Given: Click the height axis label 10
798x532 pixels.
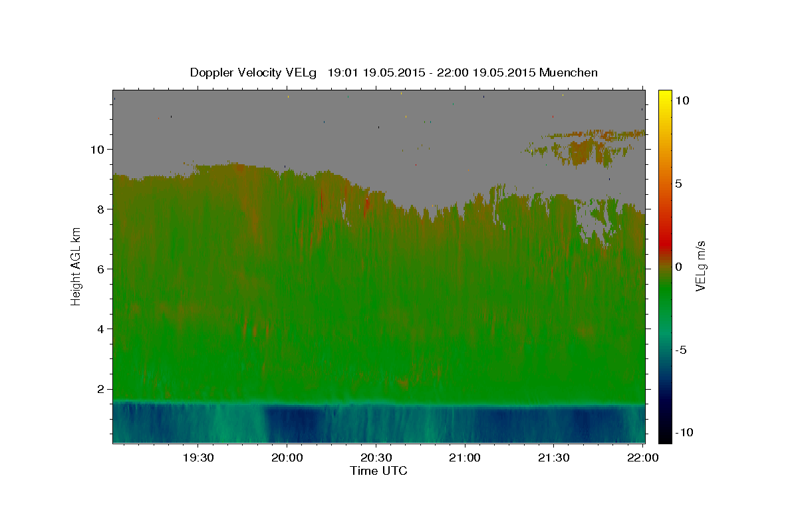Looking at the screenshot, I should pyautogui.click(x=99, y=149).
